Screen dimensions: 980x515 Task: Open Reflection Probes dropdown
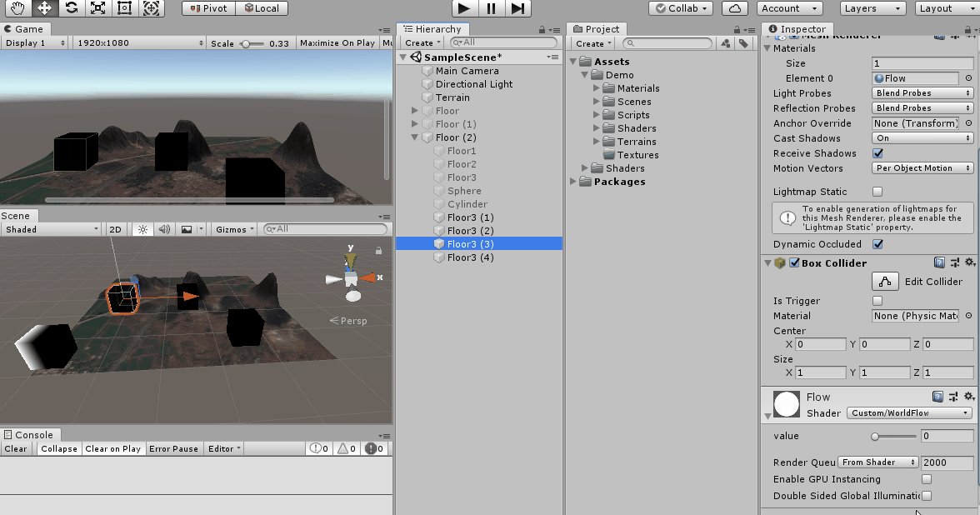tap(922, 108)
